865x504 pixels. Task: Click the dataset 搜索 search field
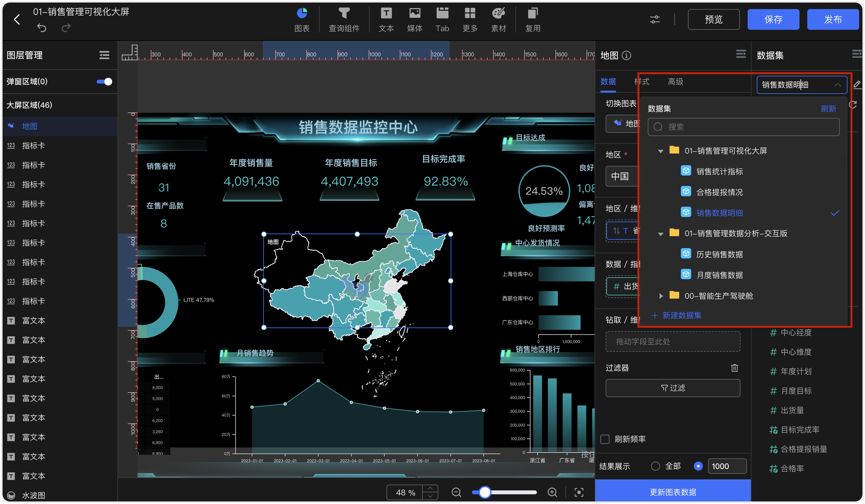(743, 127)
